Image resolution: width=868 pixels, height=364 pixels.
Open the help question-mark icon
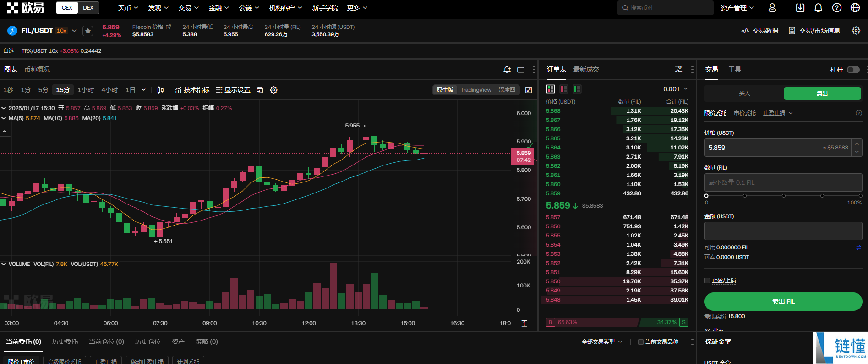837,8
